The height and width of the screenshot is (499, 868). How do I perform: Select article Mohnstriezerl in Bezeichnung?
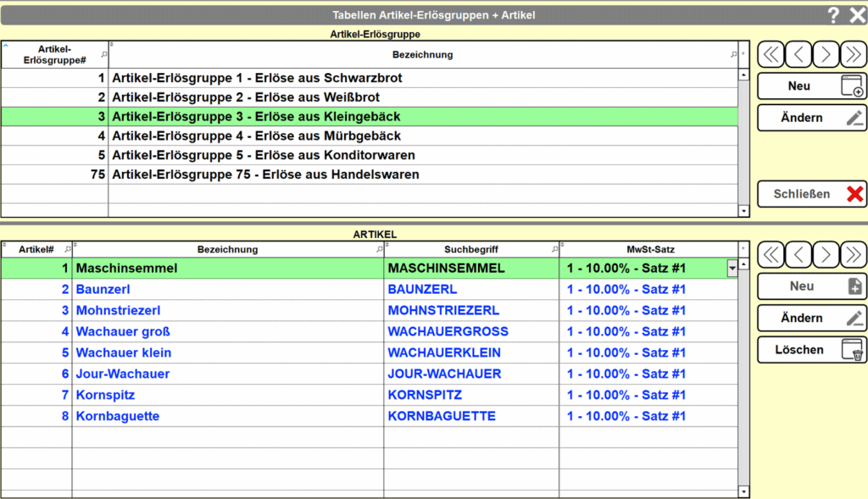[x=227, y=310]
